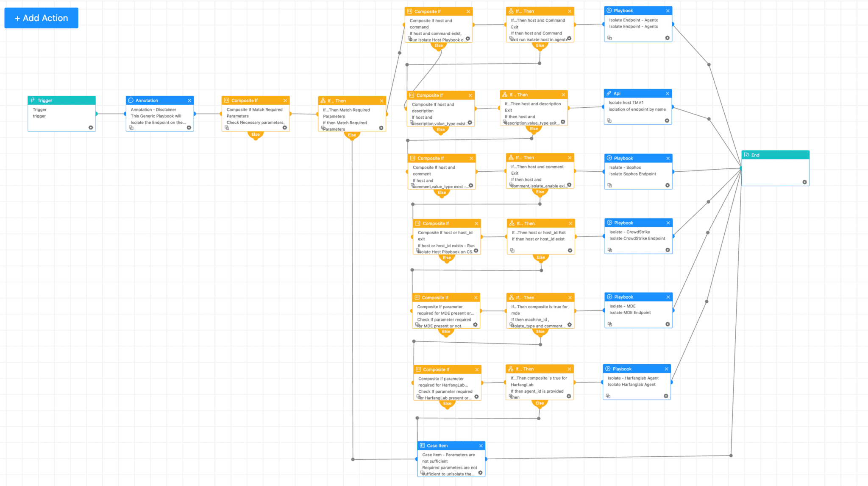The height and width of the screenshot is (486, 868).
Task: Open settings gear on Trigger node
Action: pyautogui.click(x=91, y=128)
